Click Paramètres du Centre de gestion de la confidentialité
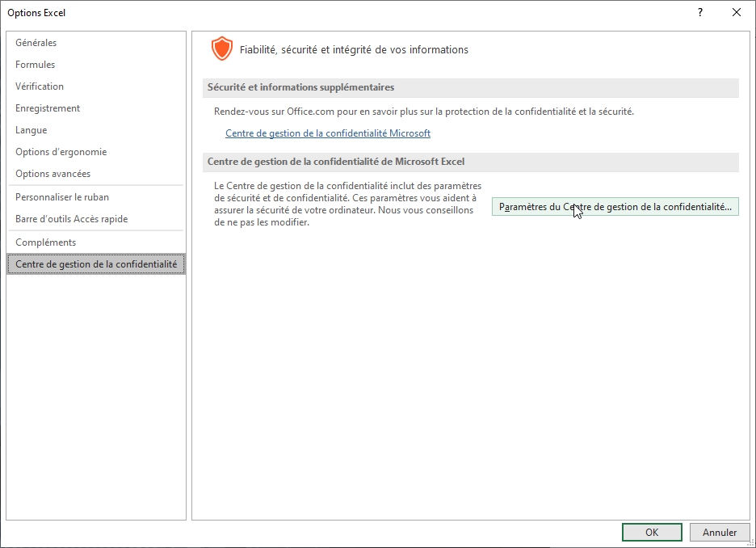Screen dimensions: 756x548 [x=615, y=206]
